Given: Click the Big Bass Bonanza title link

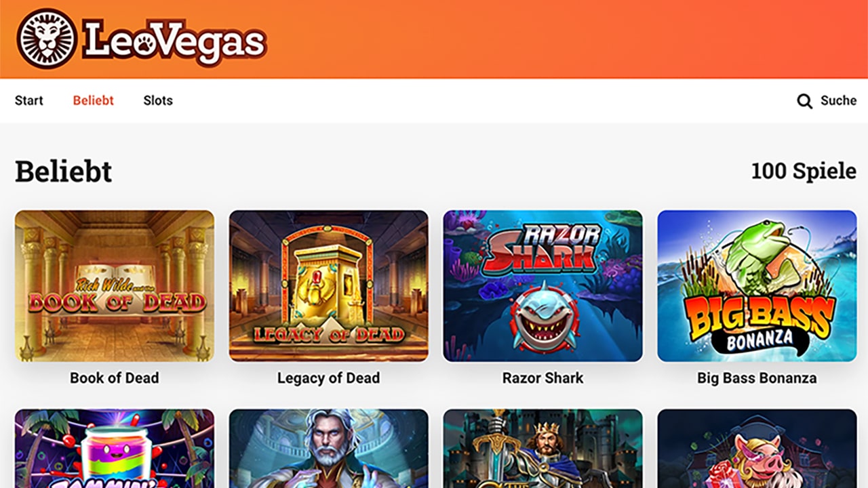Looking at the screenshot, I should click(757, 378).
